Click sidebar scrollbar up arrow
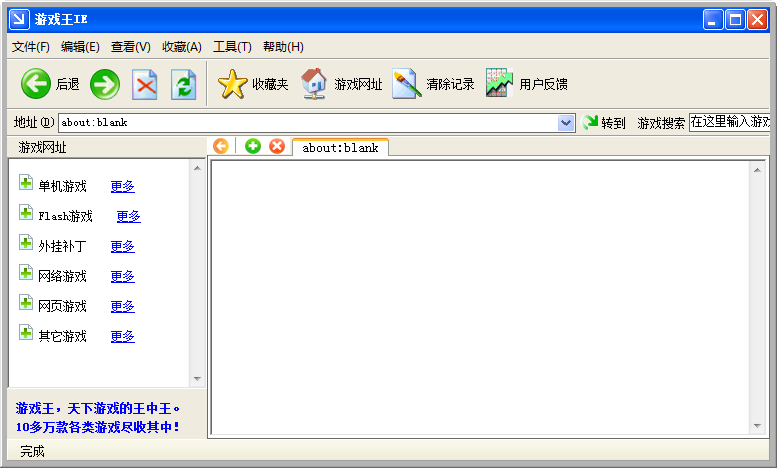The image size is (777, 468). (x=197, y=169)
